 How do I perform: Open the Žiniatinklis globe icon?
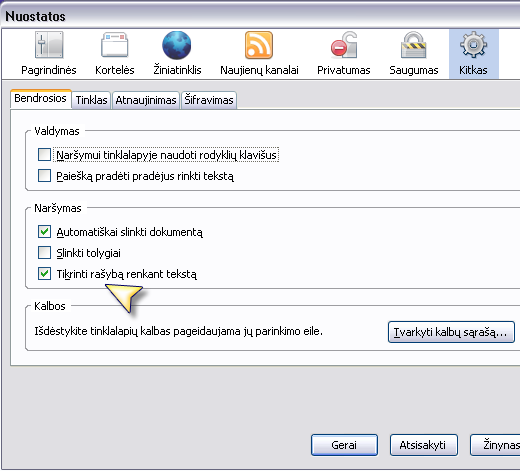(x=177, y=45)
